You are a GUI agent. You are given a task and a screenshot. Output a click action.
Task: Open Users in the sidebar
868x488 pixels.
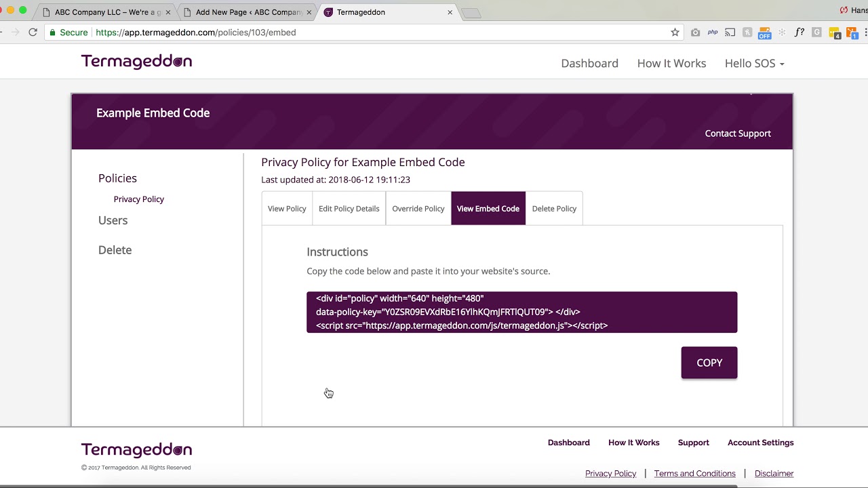tap(113, 220)
